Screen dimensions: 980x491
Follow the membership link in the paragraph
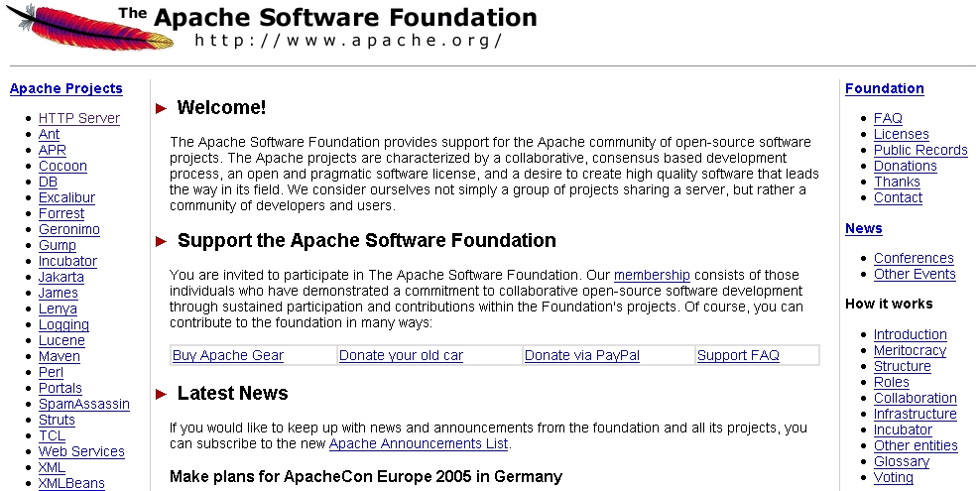652,276
